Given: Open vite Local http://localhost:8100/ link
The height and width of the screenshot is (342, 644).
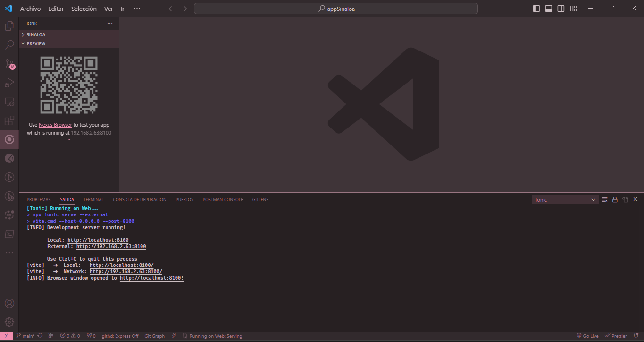Looking at the screenshot, I should click(121, 265).
